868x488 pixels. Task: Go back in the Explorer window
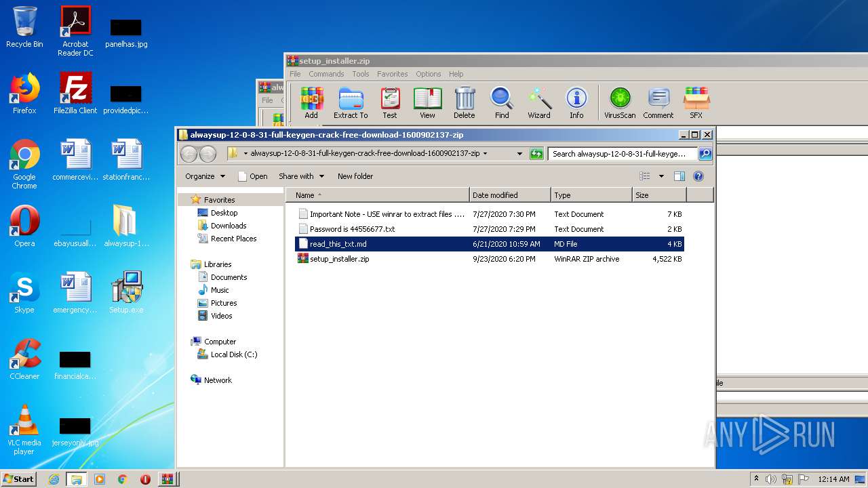click(189, 154)
